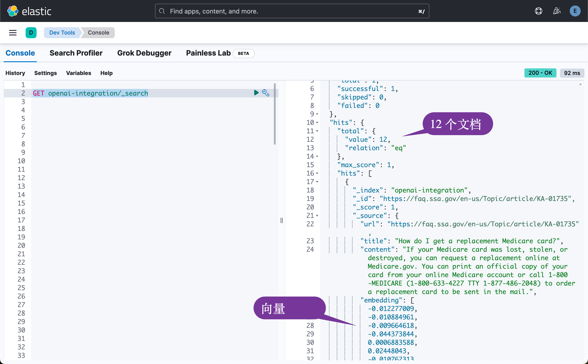Collapse the total object fold
588x364 pixels.
(x=317, y=131)
